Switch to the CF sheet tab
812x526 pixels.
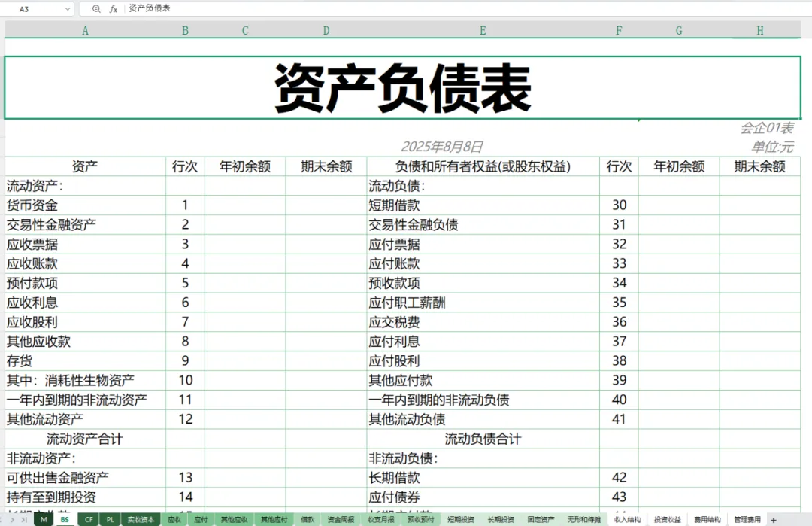point(89,519)
